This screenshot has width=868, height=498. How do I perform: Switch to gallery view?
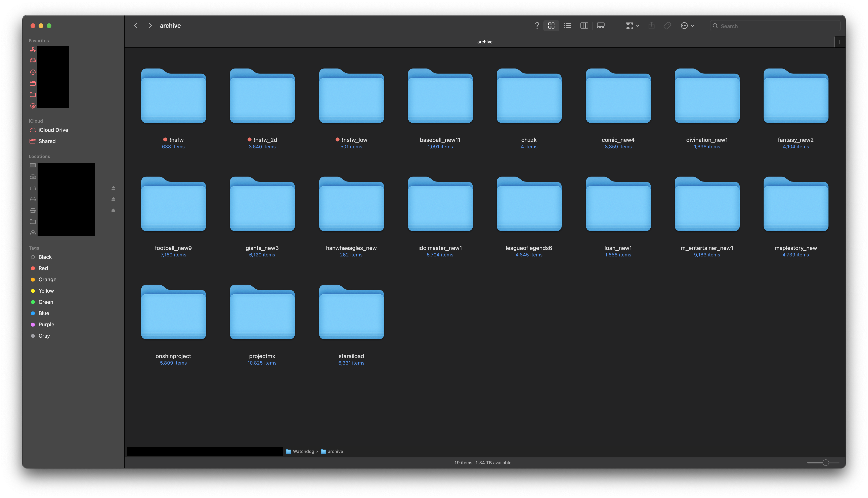point(601,26)
